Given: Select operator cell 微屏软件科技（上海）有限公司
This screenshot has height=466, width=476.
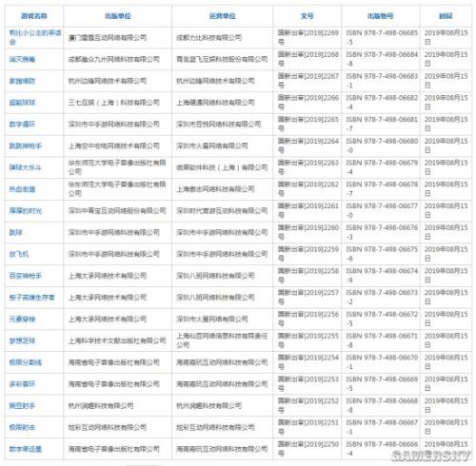Looking at the screenshot, I should point(222,167).
